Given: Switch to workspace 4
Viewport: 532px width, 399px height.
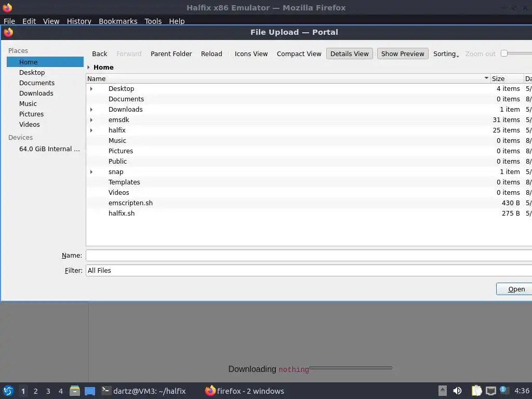Looking at the screenshot, I should pos(61,391).
